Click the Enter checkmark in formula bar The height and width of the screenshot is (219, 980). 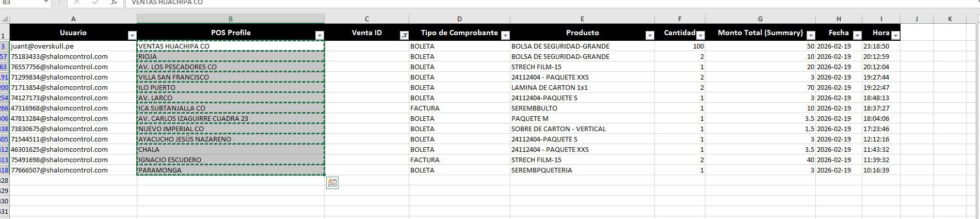pyautogui.click(x=95, y=3)
